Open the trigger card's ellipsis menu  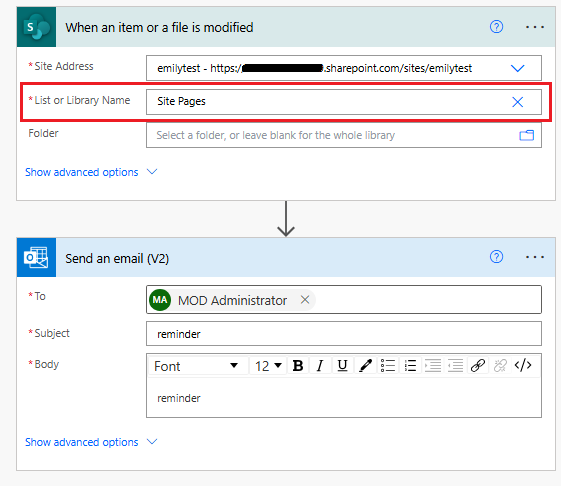535,27
